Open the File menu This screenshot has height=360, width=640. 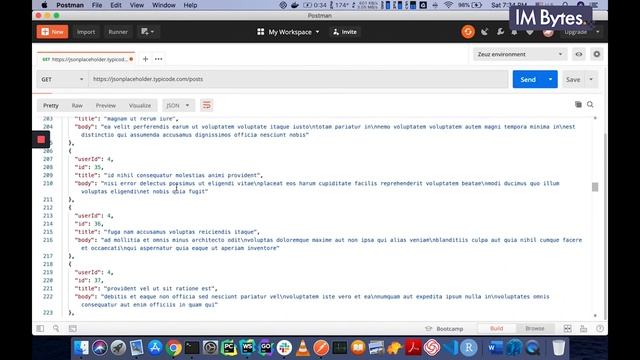click(x=97, y=5)
